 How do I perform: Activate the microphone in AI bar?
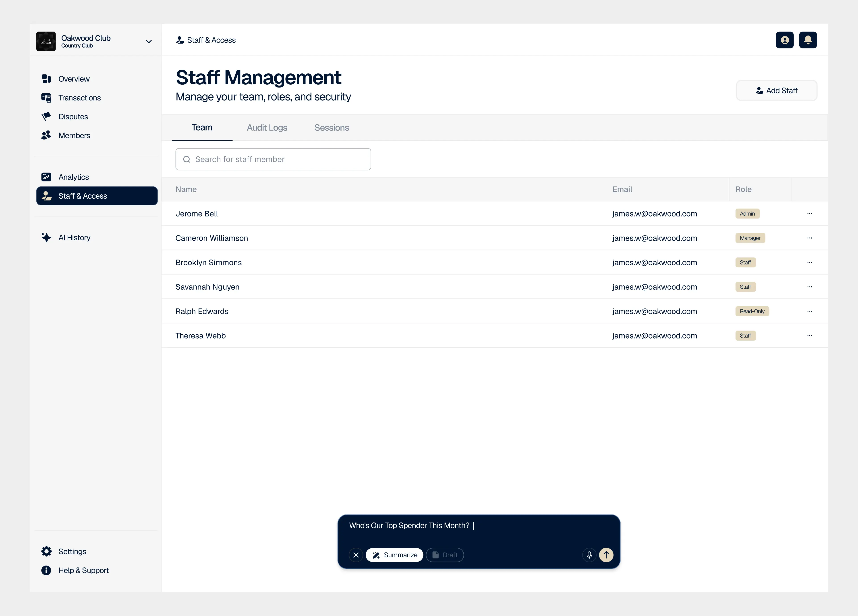(589, 555)
